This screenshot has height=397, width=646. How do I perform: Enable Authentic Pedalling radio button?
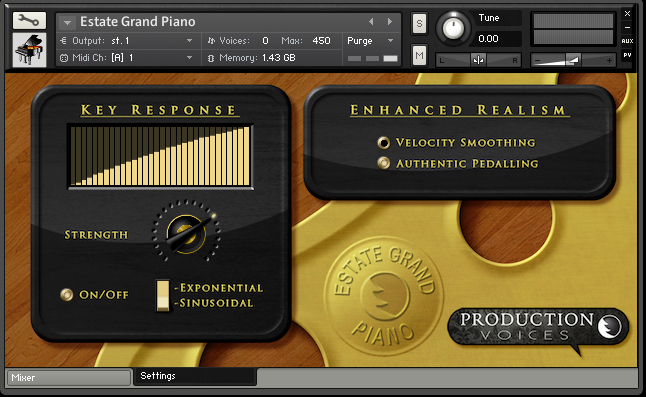(384, 163)
